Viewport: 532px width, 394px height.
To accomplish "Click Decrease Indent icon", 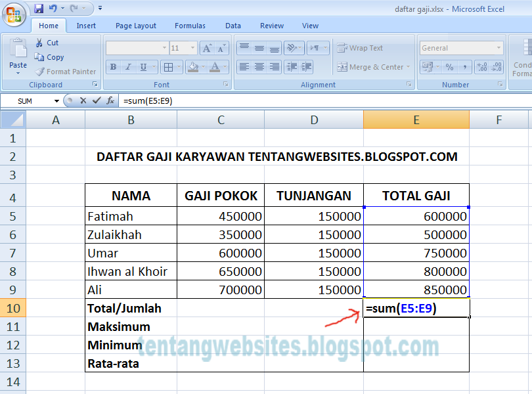I will pos(292,67).
